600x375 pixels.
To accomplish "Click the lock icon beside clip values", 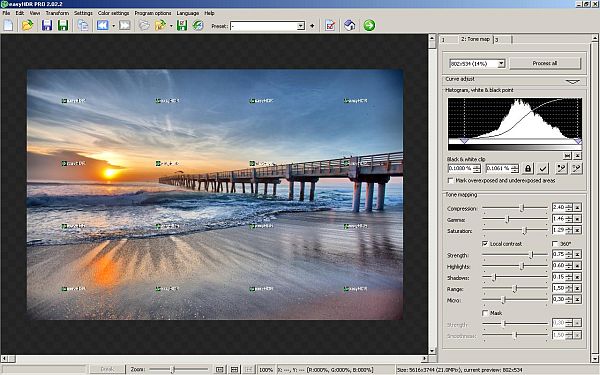I will 528,168.
